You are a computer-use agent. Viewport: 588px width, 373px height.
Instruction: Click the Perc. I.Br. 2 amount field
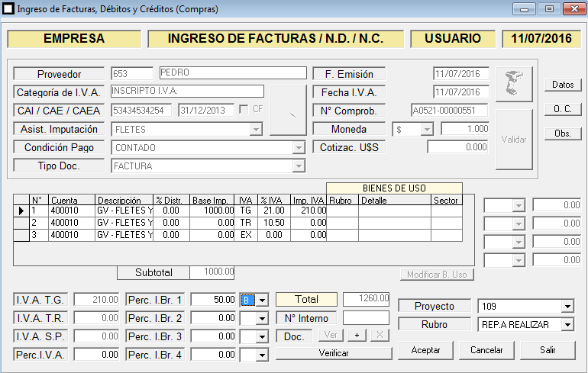click(213, 318)
